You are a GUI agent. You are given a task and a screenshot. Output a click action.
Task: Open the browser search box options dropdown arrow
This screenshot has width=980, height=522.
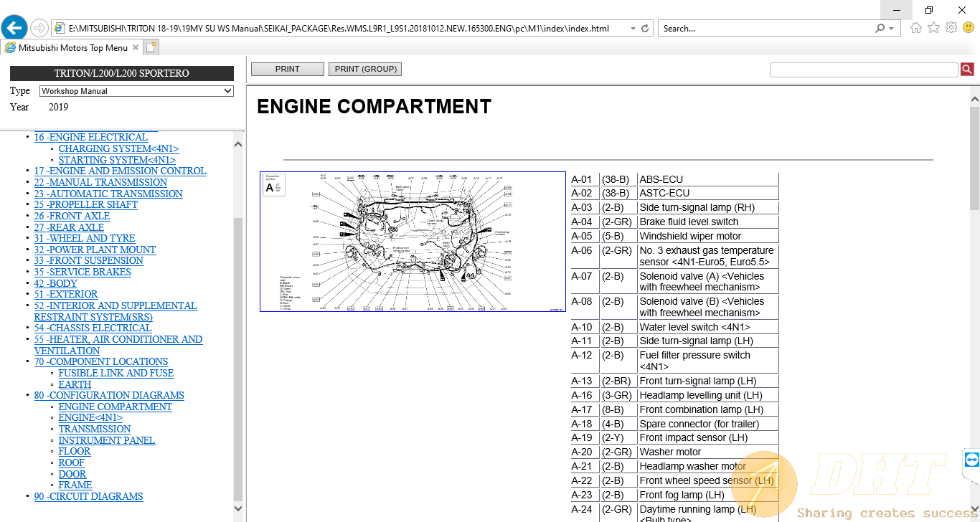click(892, 29)
